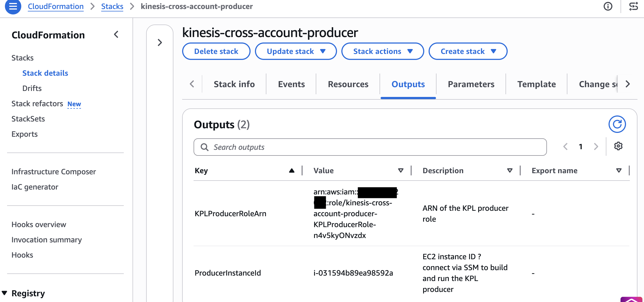
Task: Select the Outputs tab
Action: [408, 84]
